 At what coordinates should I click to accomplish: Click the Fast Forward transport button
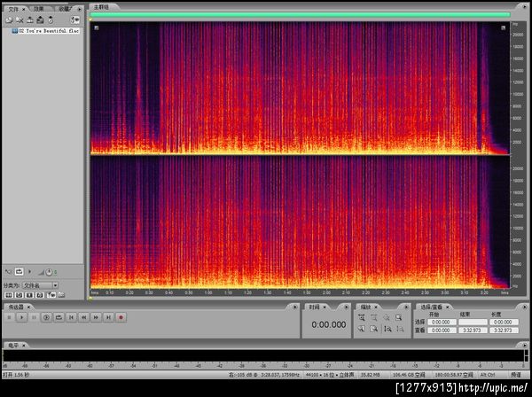[96, 317]
